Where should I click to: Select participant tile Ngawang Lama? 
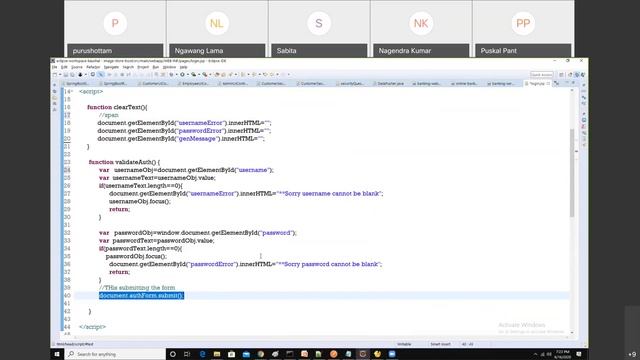tap(217, 29)
